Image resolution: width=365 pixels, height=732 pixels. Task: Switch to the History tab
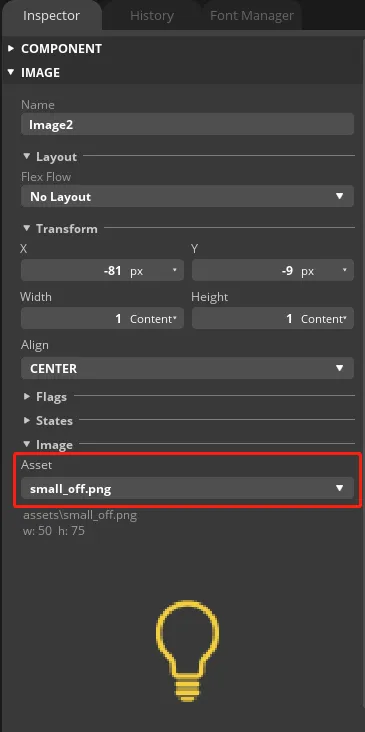152,15
